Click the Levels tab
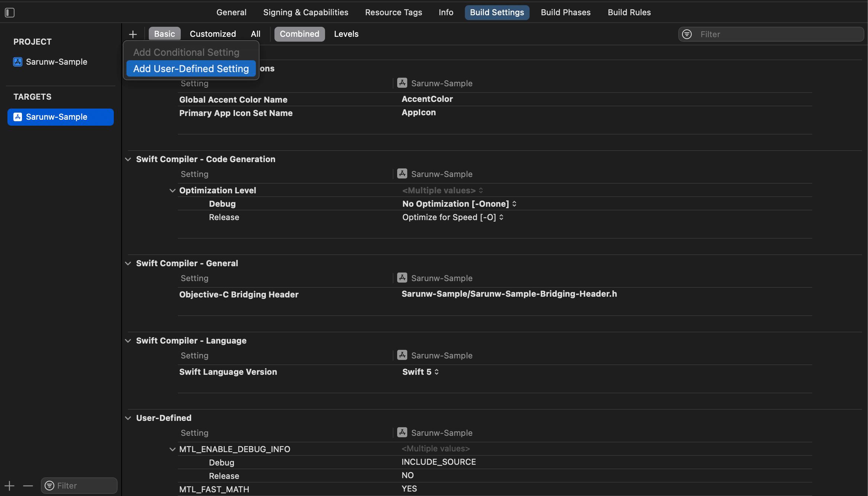This screenshot has width=868, height=496. (346, 33)
